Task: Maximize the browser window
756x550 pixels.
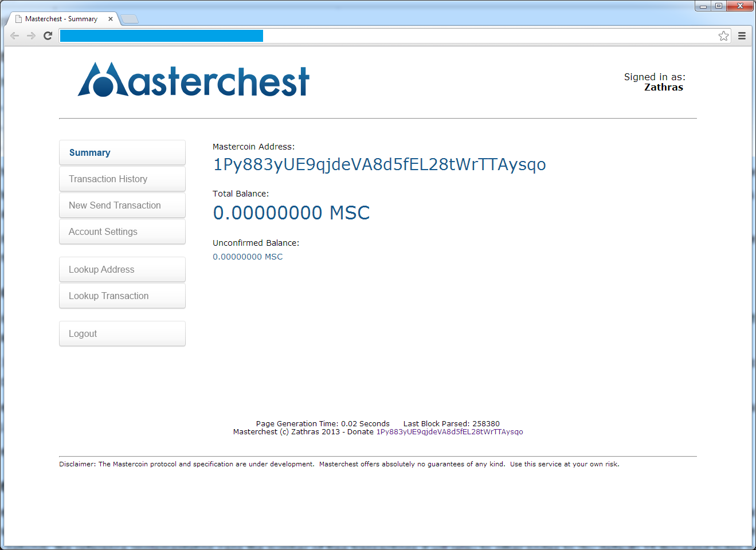Action: point(719,6)
